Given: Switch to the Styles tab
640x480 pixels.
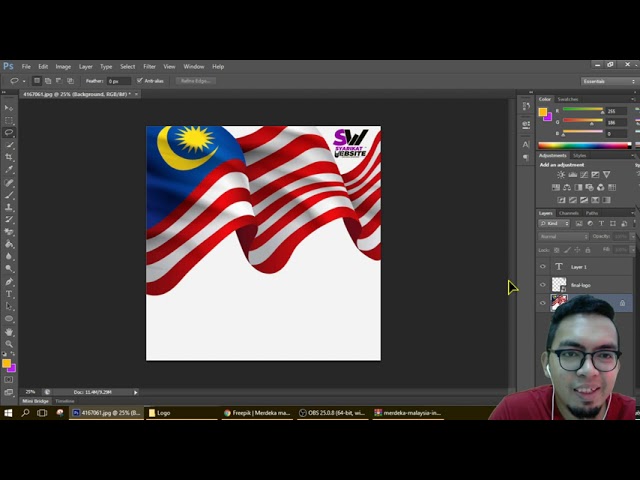Looking at the screenshot, I should (579, 156).
